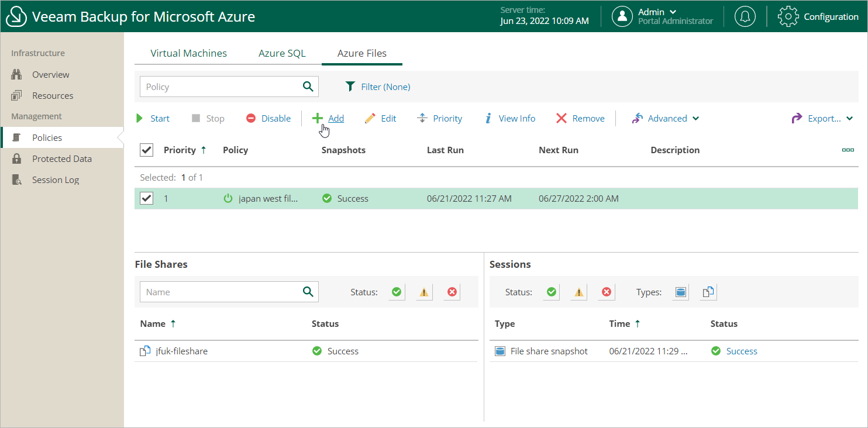Screen dimensions: 868x428
Task: Open the Azure SQL tab
Action: (x=282, y=53)
